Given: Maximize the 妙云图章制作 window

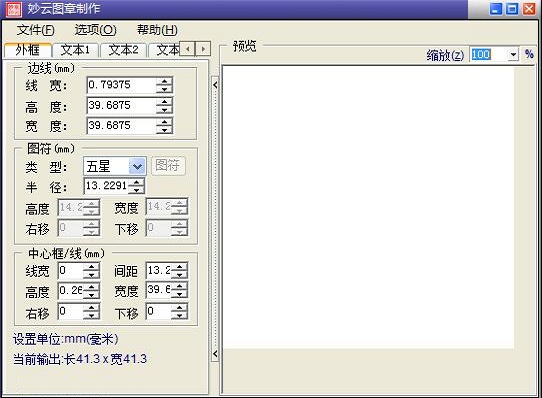Looking at the screenshot, I should pyautogui.click(x=512, y=9).
